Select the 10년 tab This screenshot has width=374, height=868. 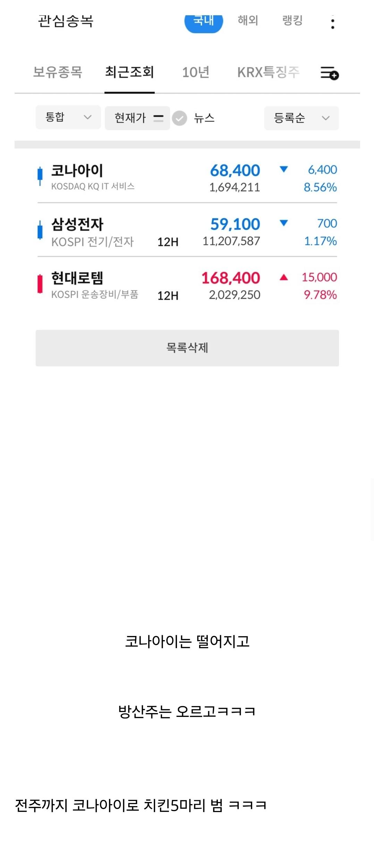[196, 72]
